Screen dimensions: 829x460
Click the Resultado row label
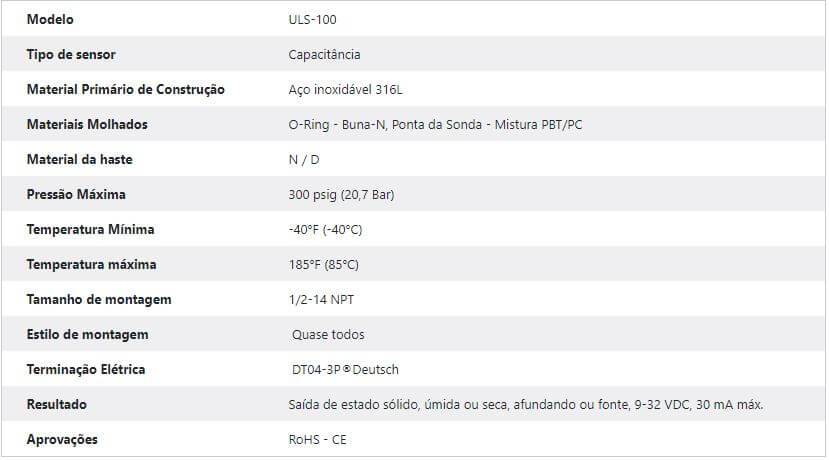pos(57,404)
